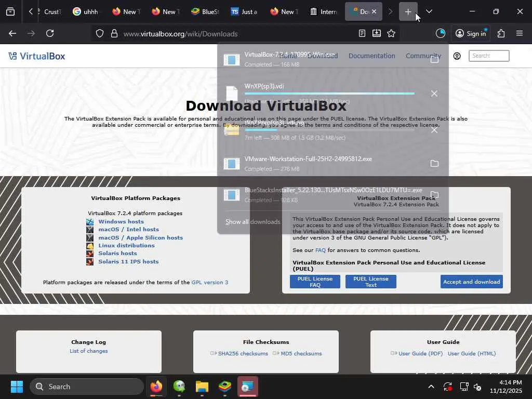Switch to the uhhh Google tab
The width and height of the screenshot is (532, 399).
[x=86, y=12]
